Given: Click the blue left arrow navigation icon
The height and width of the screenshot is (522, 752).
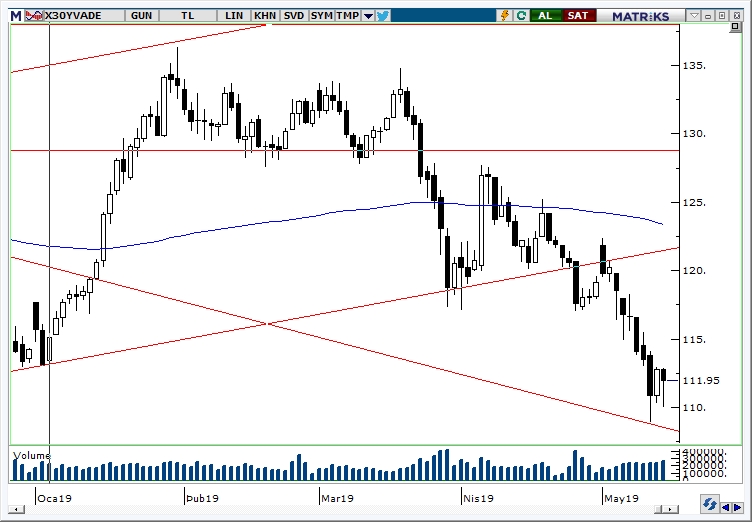Looking at the screenshot, I should click(725, 508).
